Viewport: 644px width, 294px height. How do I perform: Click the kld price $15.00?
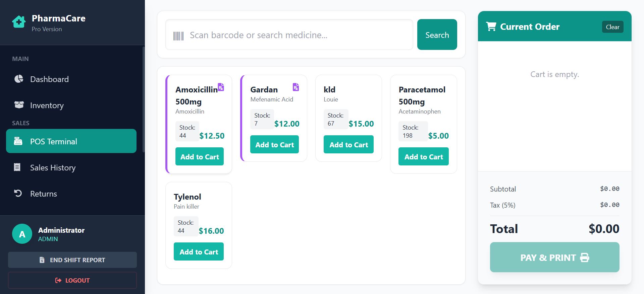[361, 124]
